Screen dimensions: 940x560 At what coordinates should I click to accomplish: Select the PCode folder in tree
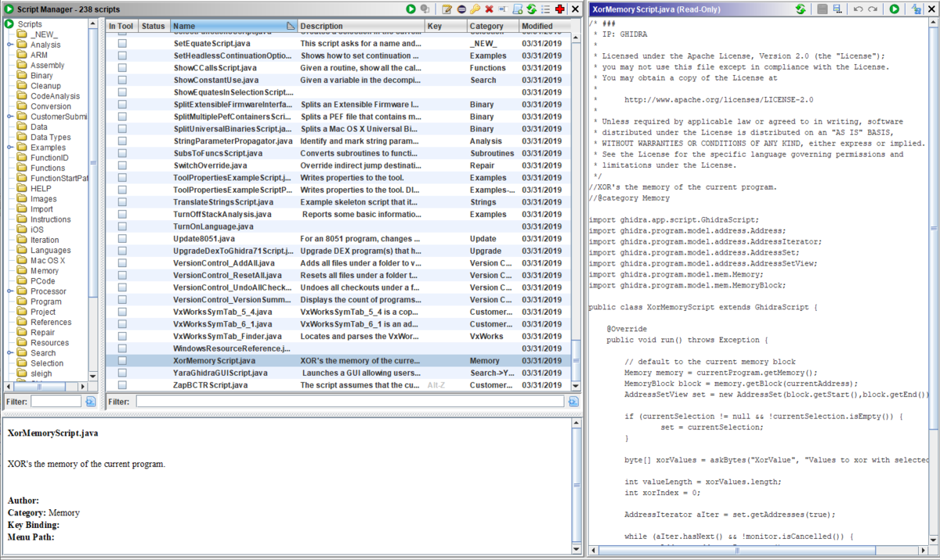(x=42, y=281)
